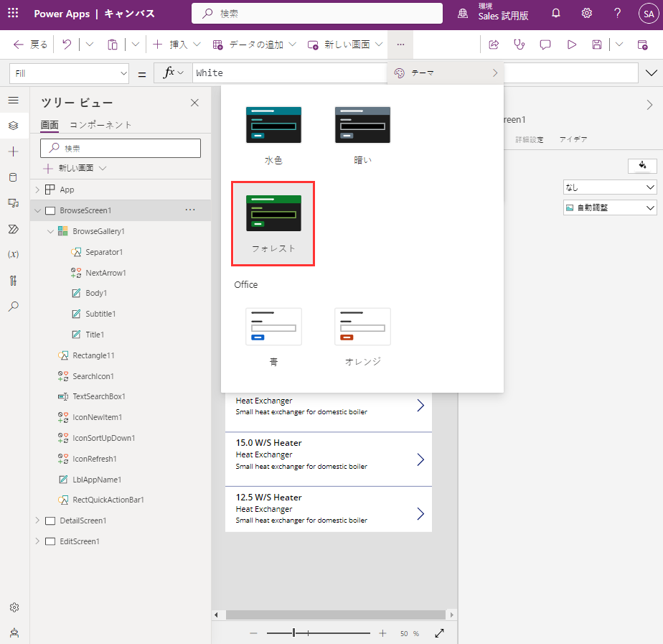Image resolution: width=663 pixels, height=644 pixels.
Task: Open the image position 自動調整 dropdown
Action: tap(609, 207)
